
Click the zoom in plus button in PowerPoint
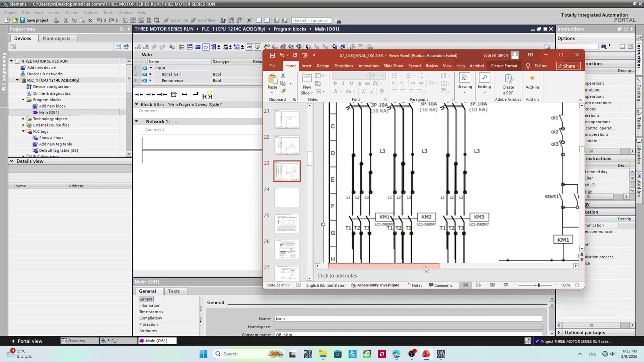[555, 285]
